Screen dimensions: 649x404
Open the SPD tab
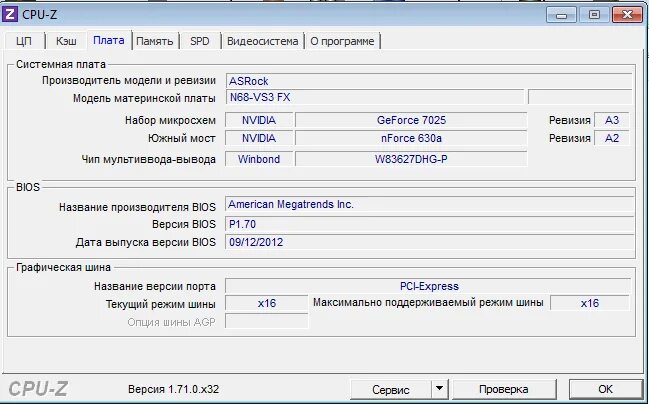200,41
